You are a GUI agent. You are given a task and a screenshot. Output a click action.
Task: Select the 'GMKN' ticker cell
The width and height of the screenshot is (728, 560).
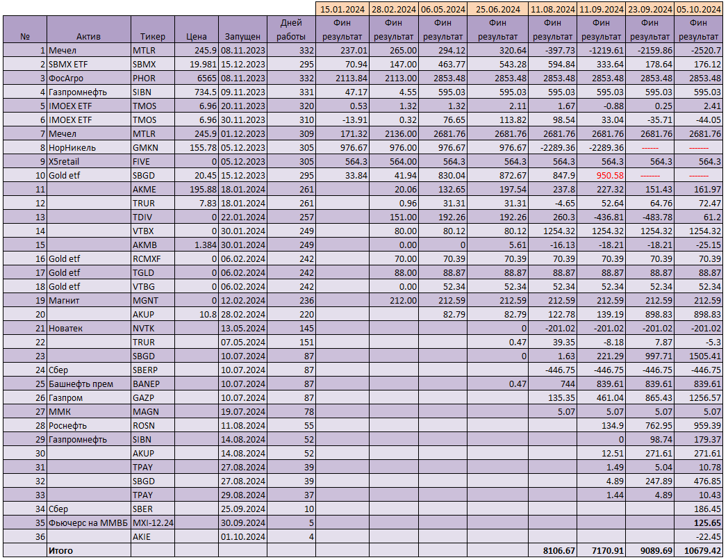point(153,148)
